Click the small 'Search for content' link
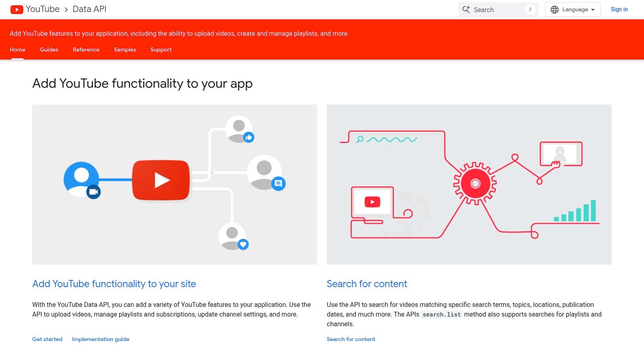Screen dimensions: 644x362 click(351, 339)
